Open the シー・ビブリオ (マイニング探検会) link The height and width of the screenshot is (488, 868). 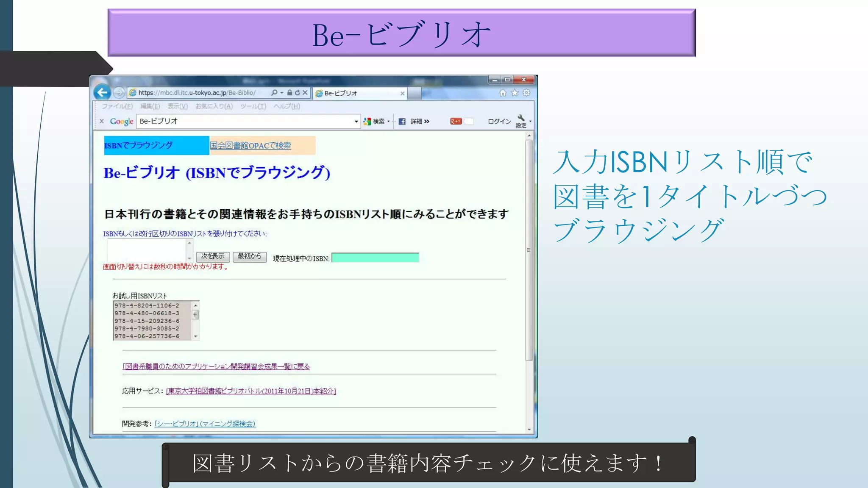click(205, 424)
